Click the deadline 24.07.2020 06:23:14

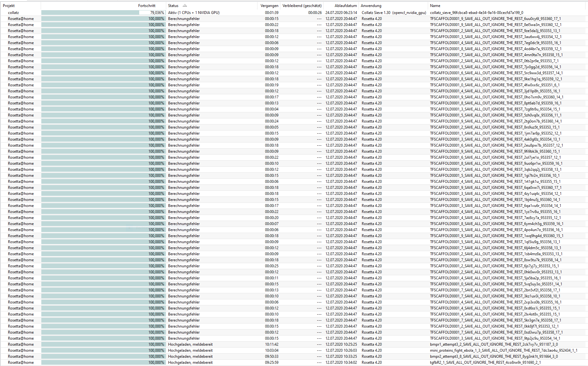pyautogui.click(x=341, y=13)
